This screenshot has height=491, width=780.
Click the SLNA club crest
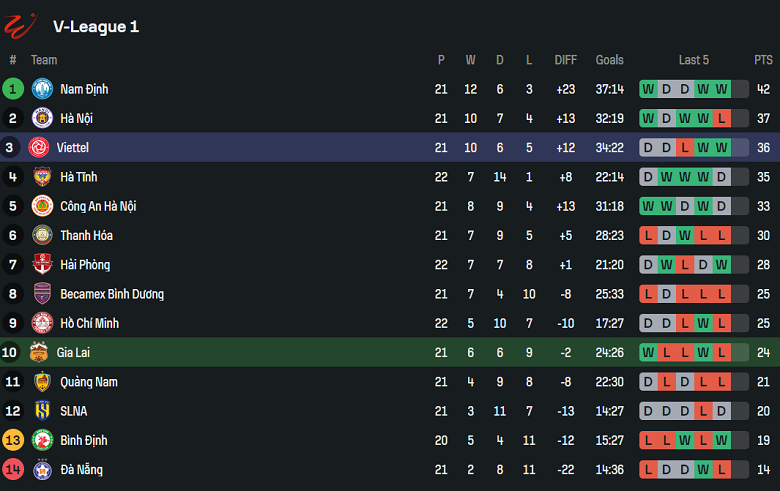coord(42,411)
